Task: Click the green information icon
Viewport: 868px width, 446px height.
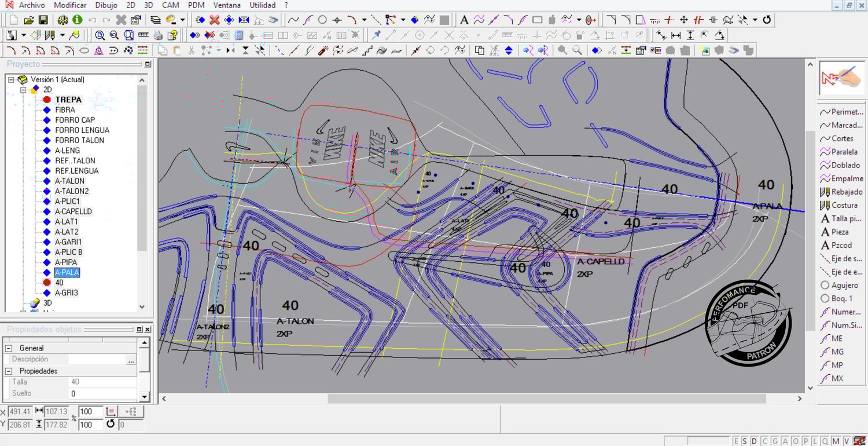Action: click(x=77, y=20)
